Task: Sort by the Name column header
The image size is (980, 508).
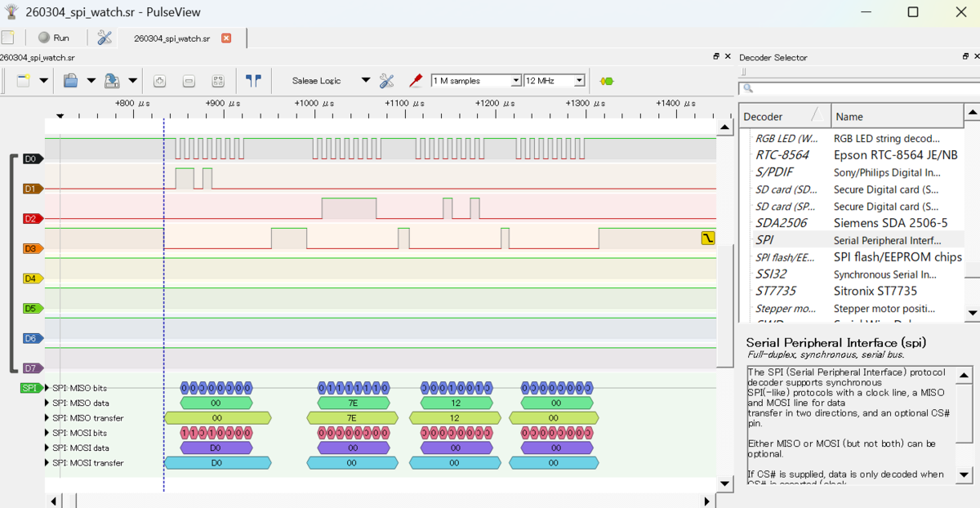Action: click(898, 116)
